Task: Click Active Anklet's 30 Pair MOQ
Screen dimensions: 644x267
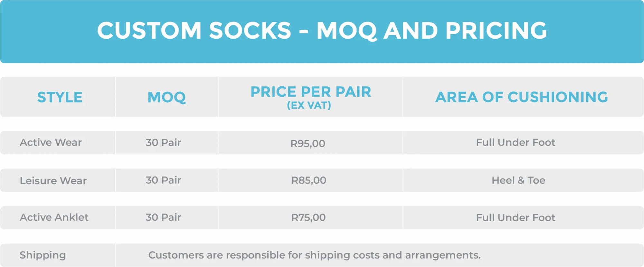Action: 163,217
